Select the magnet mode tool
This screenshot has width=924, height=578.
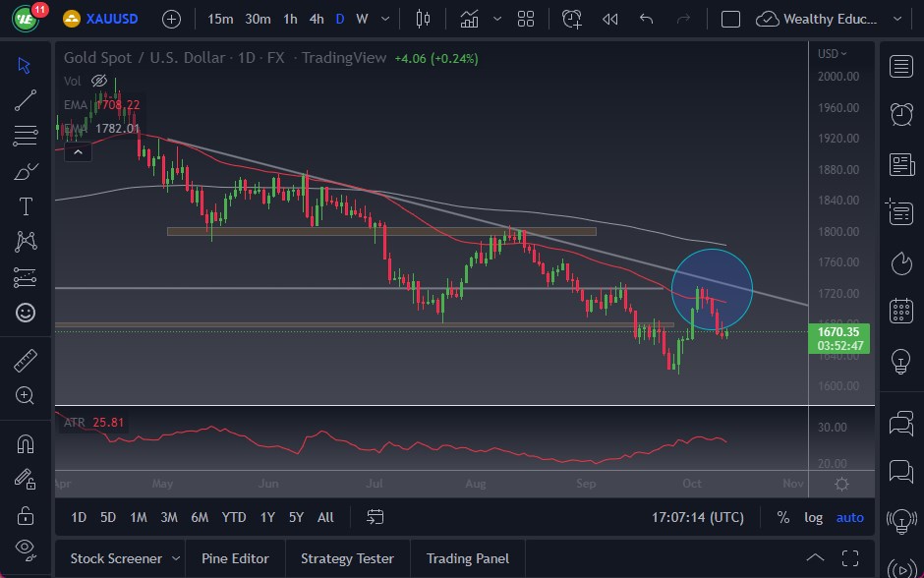click(x=26, y=443)
